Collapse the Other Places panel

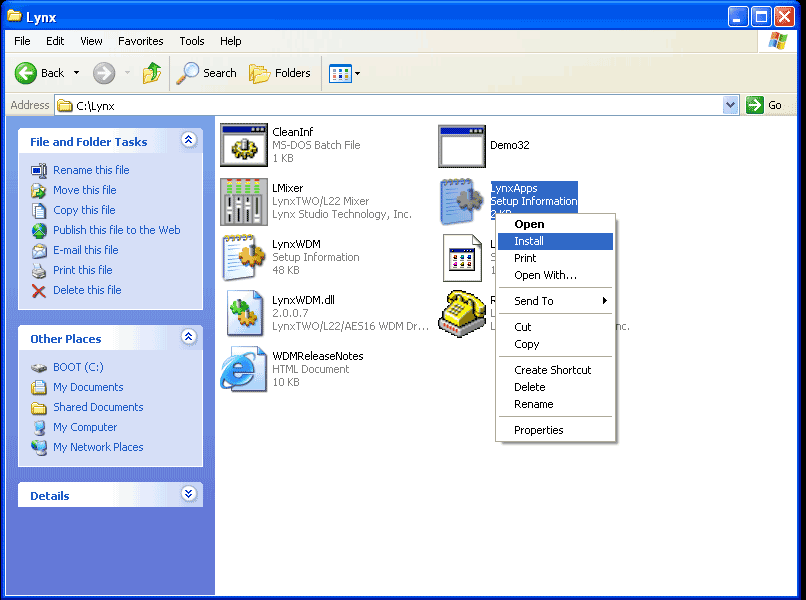click(x=189, y=338)
